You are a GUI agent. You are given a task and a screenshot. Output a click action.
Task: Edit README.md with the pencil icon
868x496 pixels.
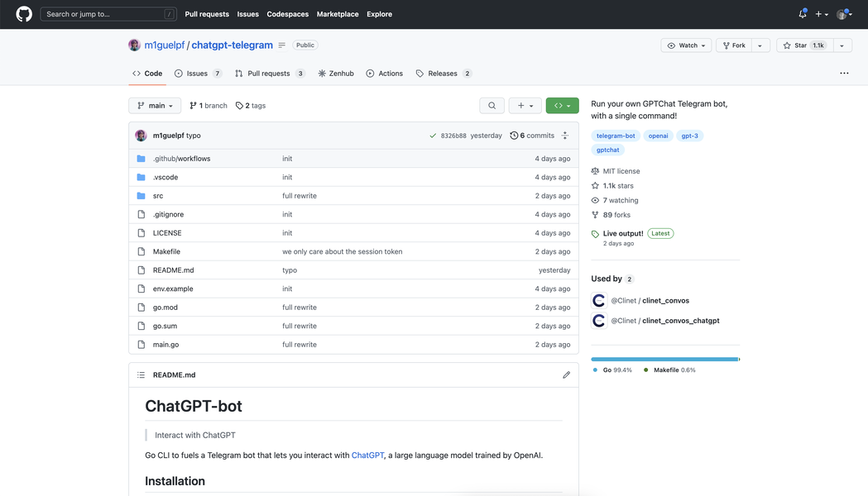566,375
